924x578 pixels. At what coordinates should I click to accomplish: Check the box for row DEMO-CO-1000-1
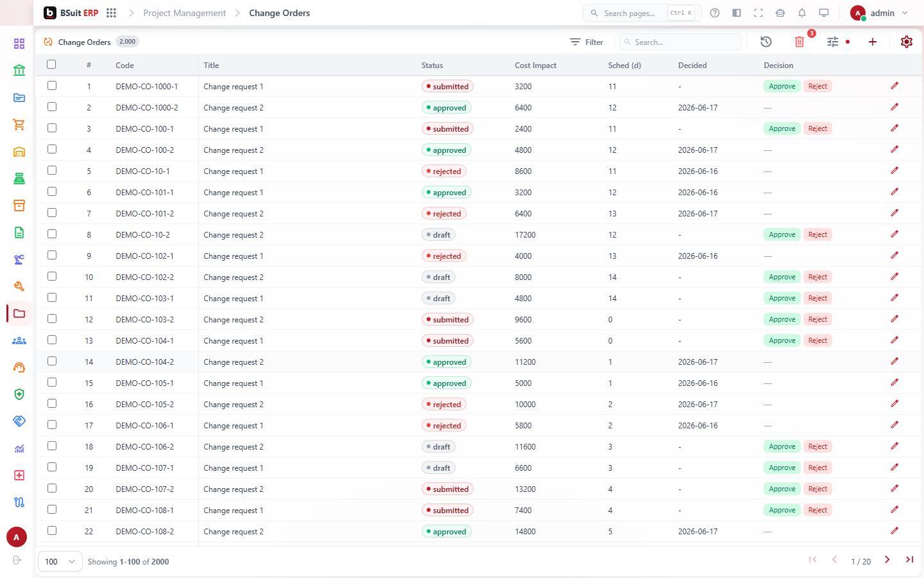[x=52, y=85]
